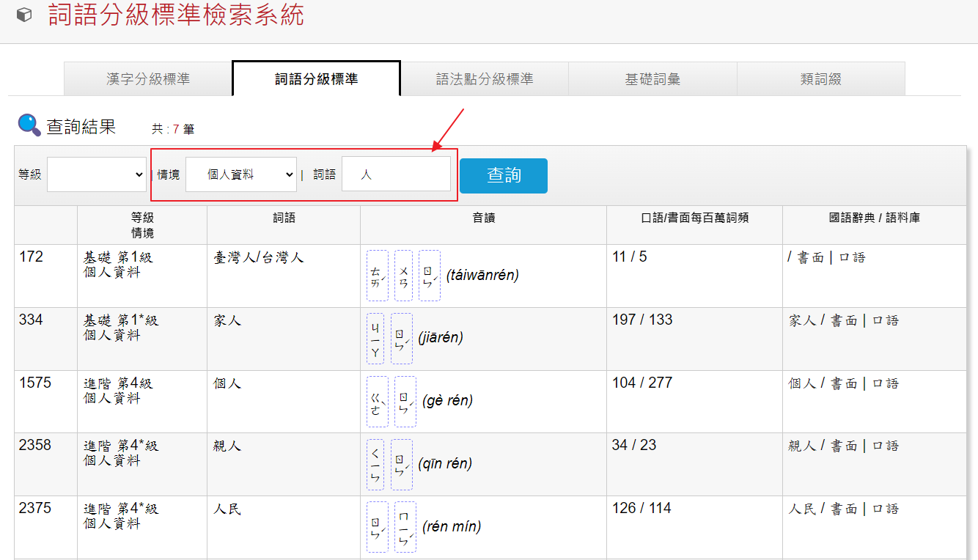Open the 語法點分級標準 tab
The width and height of the screenshot is (978, 560).
coord(484,79)
